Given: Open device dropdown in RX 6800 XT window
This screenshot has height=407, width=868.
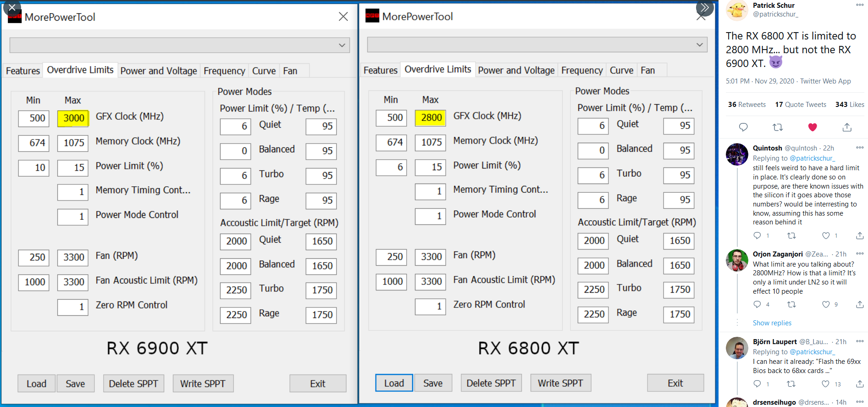Looking at the screenshot, I should click(537, 45).
